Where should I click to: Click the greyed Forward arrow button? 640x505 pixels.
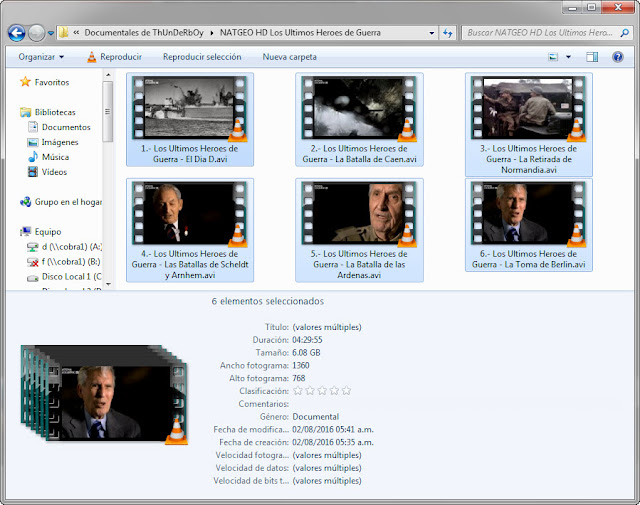[36, 33]
